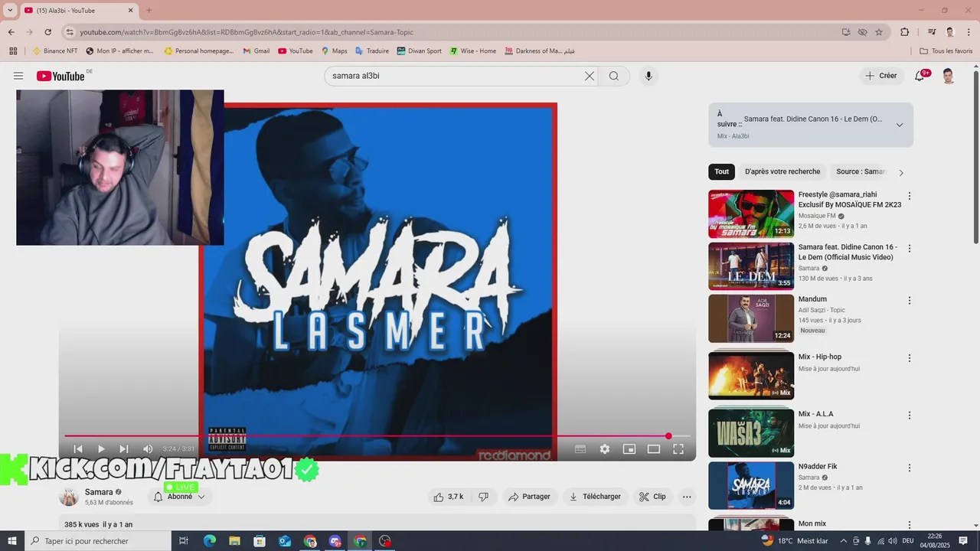Switch to theater mode
Viewport: 980px width, 551px height.
654,449
